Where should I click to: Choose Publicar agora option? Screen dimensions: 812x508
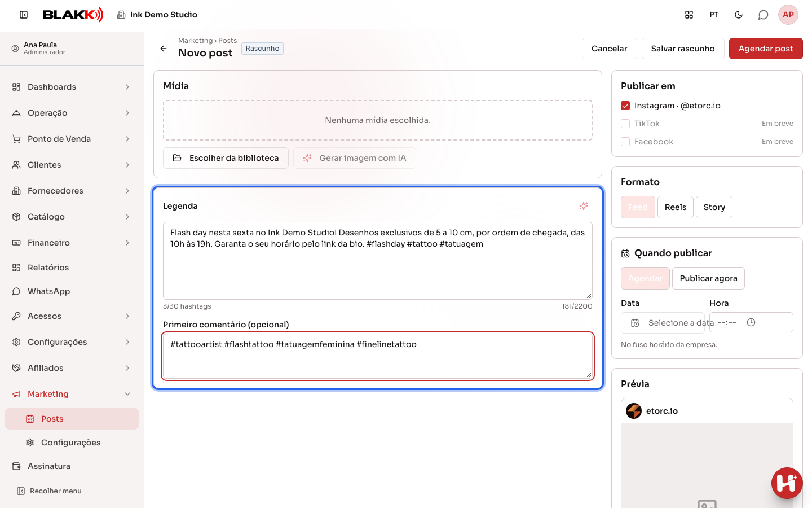[708, 278]
